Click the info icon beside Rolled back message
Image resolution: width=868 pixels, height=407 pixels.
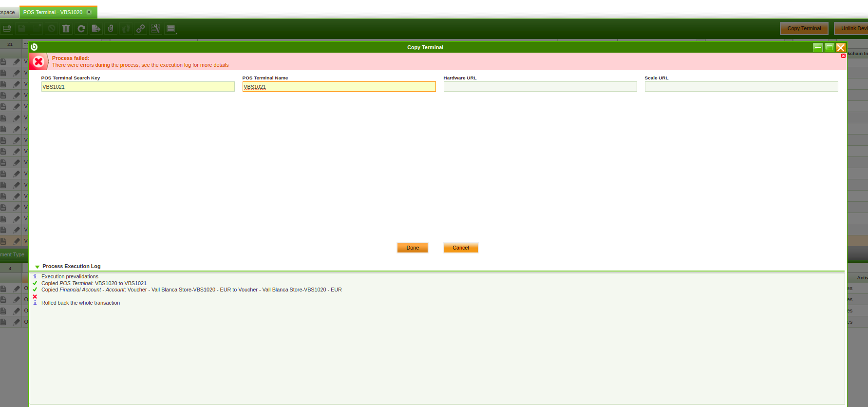coord(35,303)
